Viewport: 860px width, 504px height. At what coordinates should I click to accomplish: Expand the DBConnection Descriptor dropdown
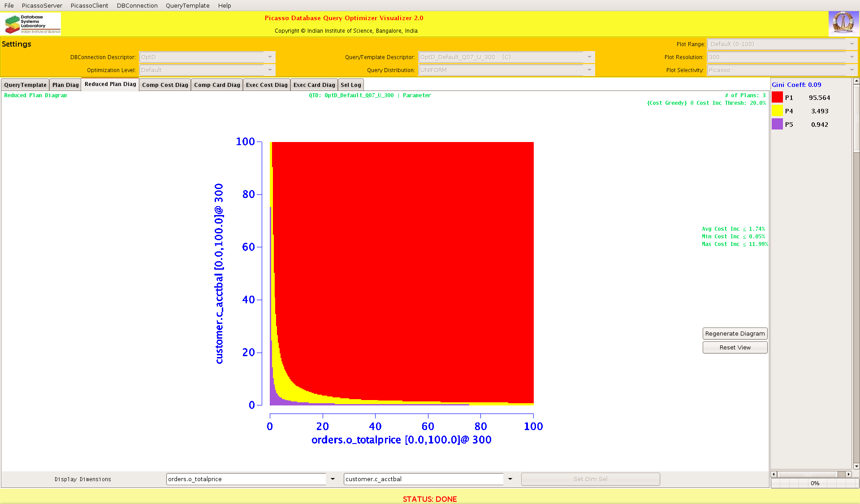pos(269,57)
